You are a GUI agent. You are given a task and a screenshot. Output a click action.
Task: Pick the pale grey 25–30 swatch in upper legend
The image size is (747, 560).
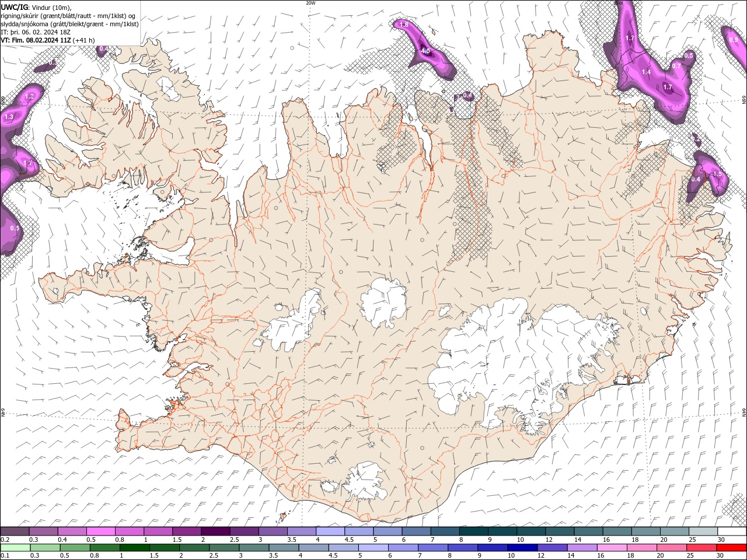[x=704, y=531]
